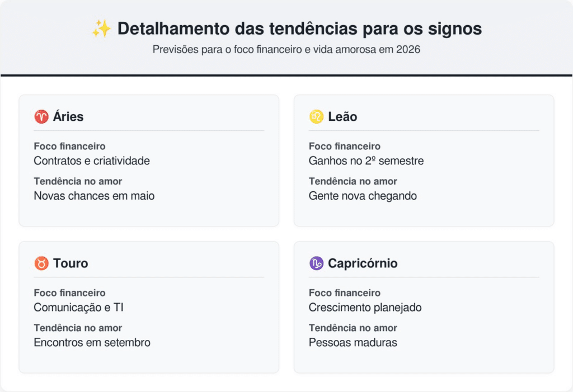The image size is (573, 392).
Task: Click 'Foco financeiro' label in Áries card
Action: (x=69, y=147)
